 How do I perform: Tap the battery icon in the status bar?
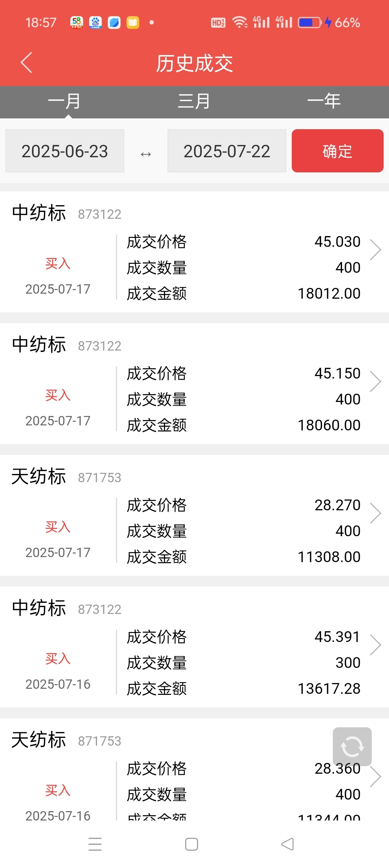pos(310,23)
